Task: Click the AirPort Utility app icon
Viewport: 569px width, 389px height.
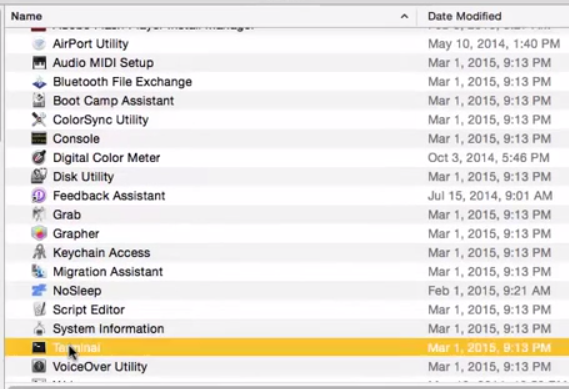Action: [39, 44]
